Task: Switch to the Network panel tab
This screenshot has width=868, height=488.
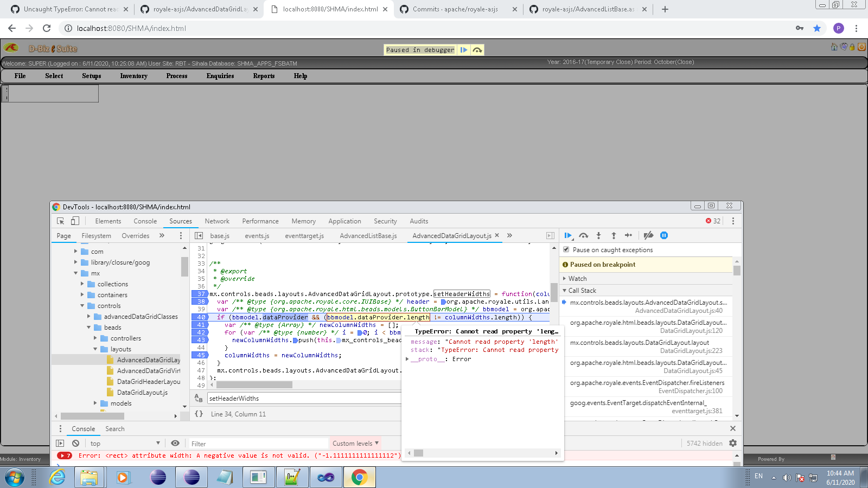Action: click(217, 221)
